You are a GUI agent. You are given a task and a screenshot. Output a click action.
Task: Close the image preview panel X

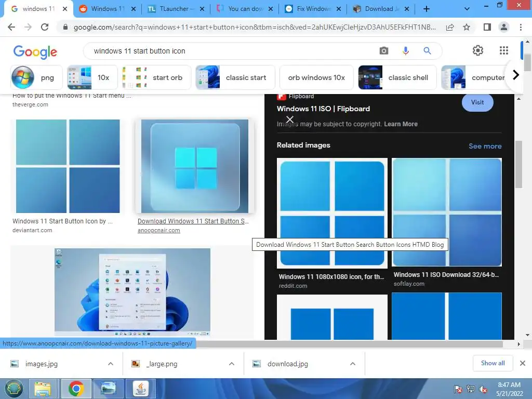[290, 119]
